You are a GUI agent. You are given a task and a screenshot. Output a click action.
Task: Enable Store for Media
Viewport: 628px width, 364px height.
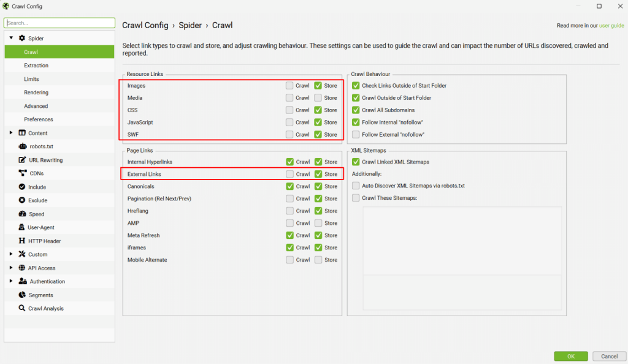(318, 97)
